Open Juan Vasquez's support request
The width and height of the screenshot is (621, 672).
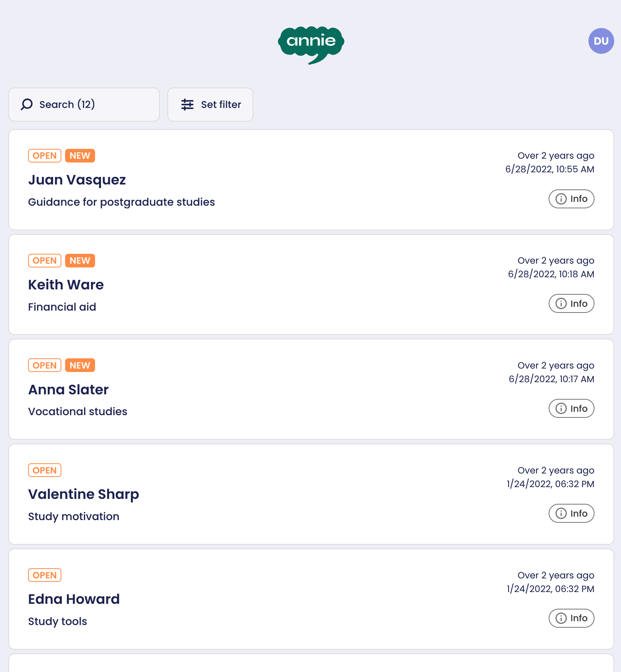tap(265, 180)
